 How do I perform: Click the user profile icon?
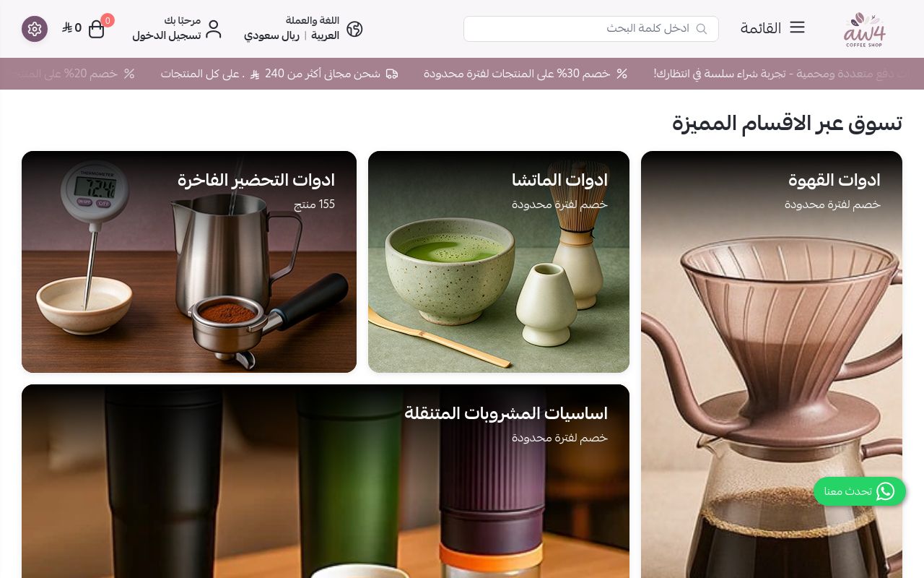pyautogui.click(x=213, y=29)
